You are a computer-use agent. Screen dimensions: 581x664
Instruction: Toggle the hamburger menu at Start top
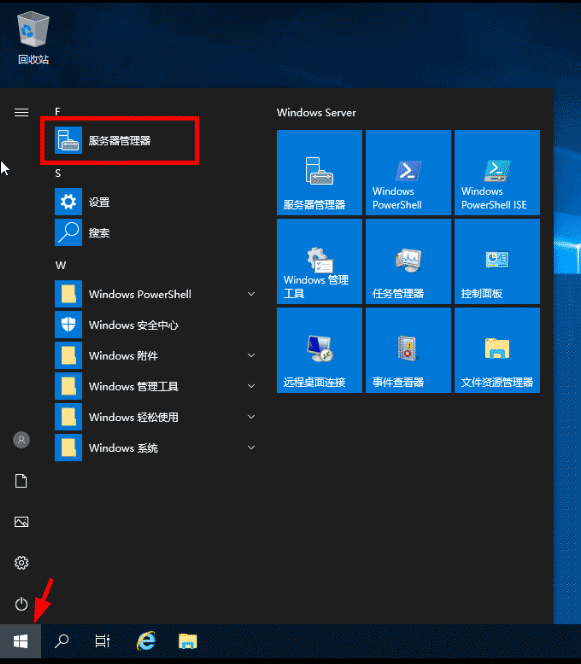click(x=21, y=112)
